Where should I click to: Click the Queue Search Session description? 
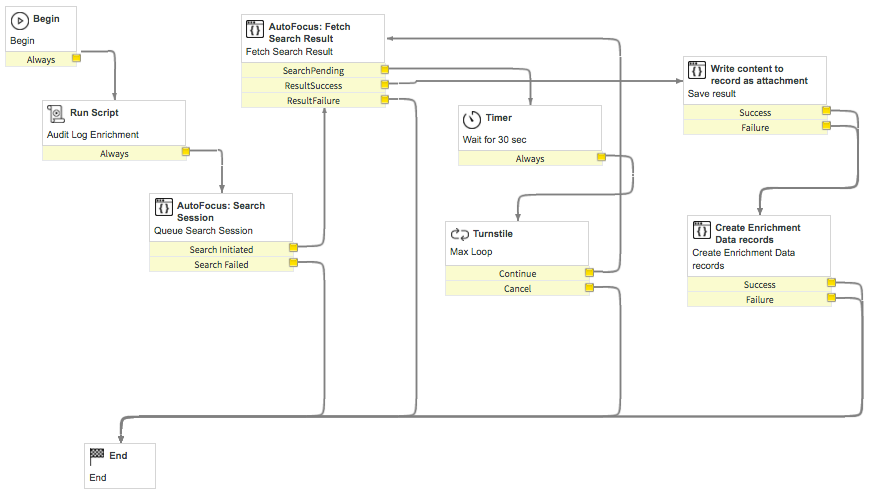click(x=203, y=231)
